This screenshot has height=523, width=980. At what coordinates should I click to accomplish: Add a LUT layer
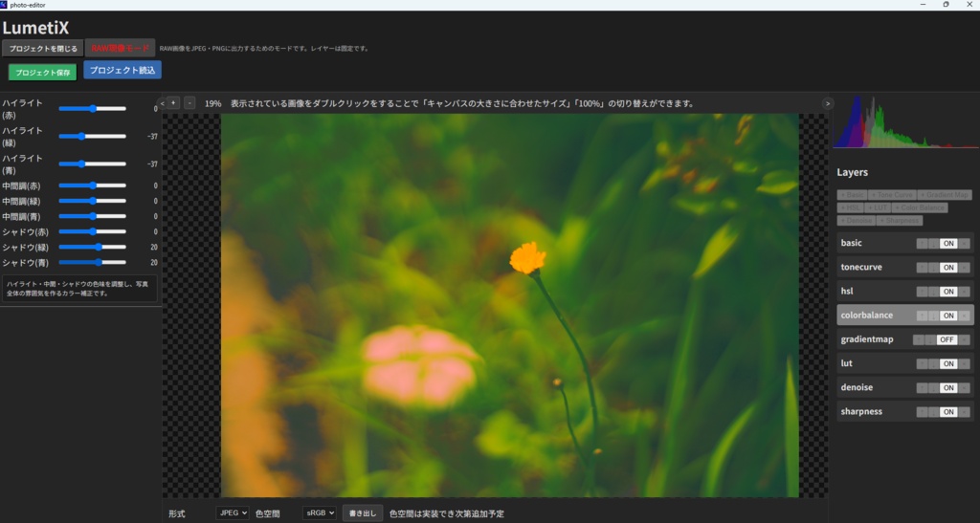[x=878, y=207]
